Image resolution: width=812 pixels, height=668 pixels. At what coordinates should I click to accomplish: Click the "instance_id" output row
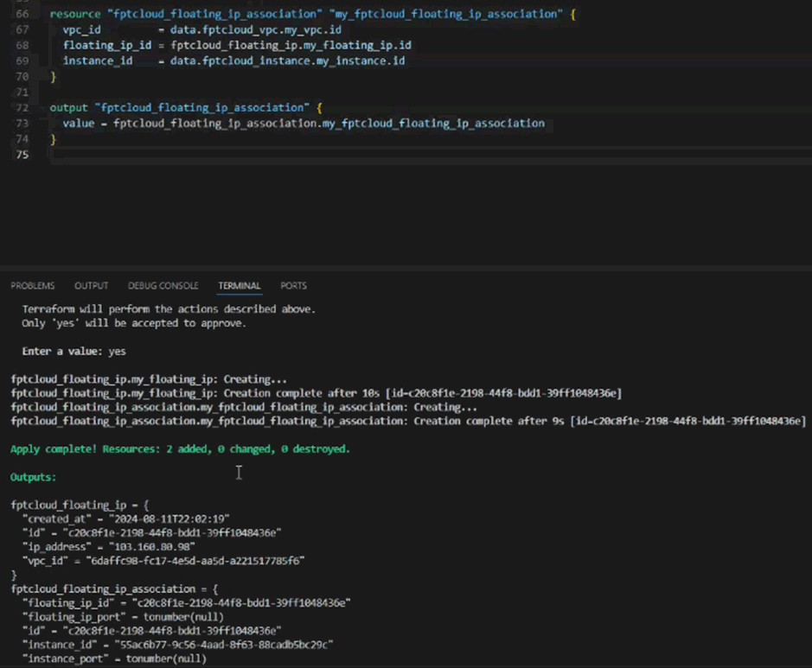(x=177, y=645)
